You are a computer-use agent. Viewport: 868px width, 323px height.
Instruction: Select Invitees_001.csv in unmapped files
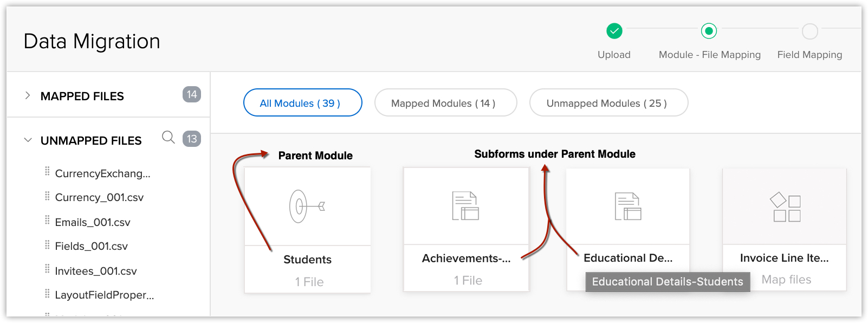[96, 271]
